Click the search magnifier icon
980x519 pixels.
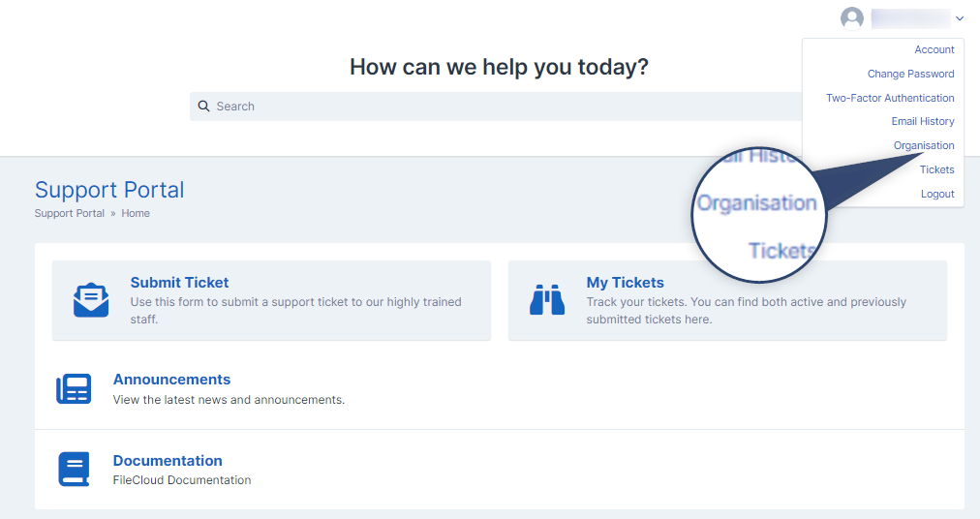pos(203,107)
